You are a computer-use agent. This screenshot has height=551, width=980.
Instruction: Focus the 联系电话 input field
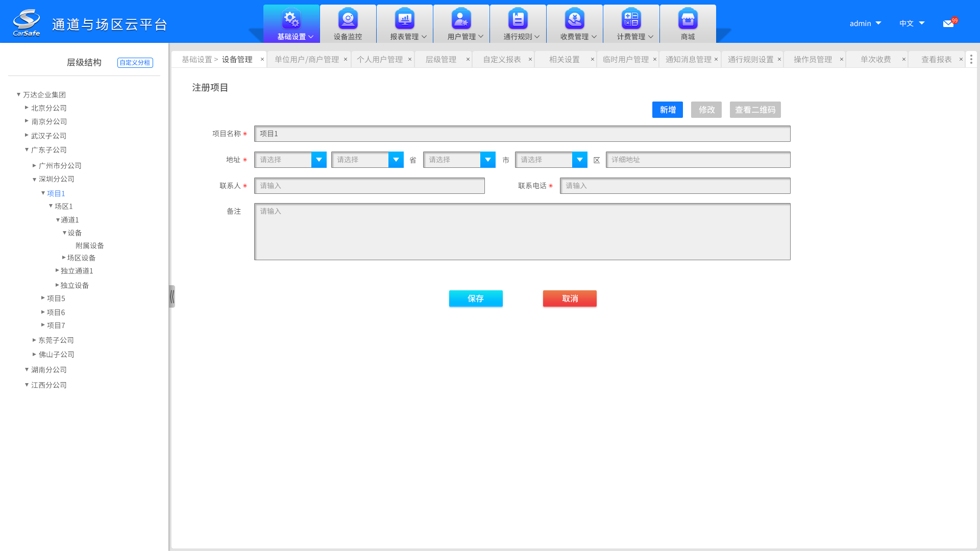pyautogui.click(x=675, y=186)
